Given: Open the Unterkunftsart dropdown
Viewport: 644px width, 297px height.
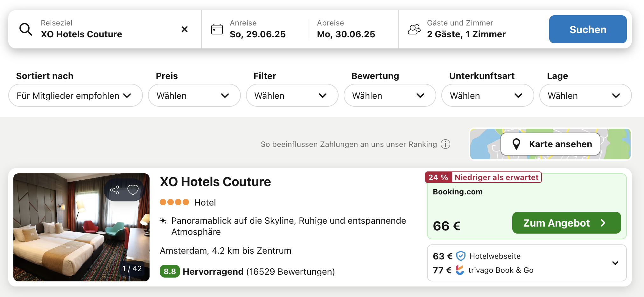Looking at the screenshot, I should pyautogui.click(x=487, y=96).
